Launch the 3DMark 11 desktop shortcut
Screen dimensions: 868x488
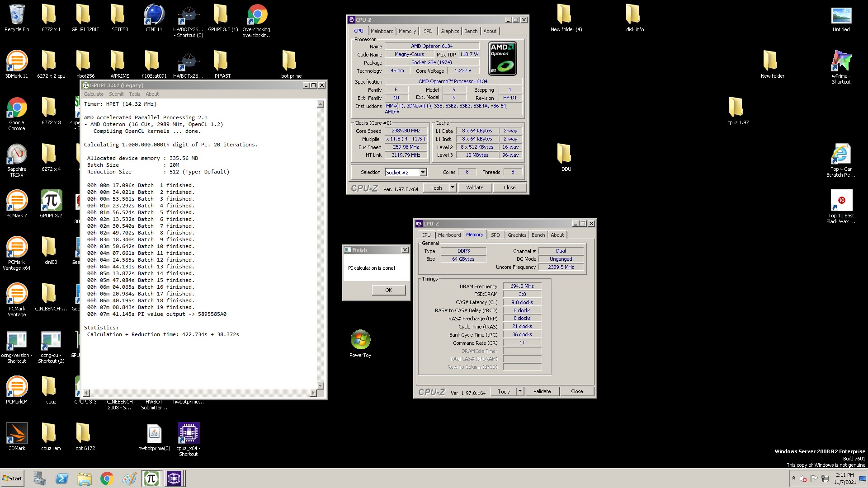coord(17,64)
